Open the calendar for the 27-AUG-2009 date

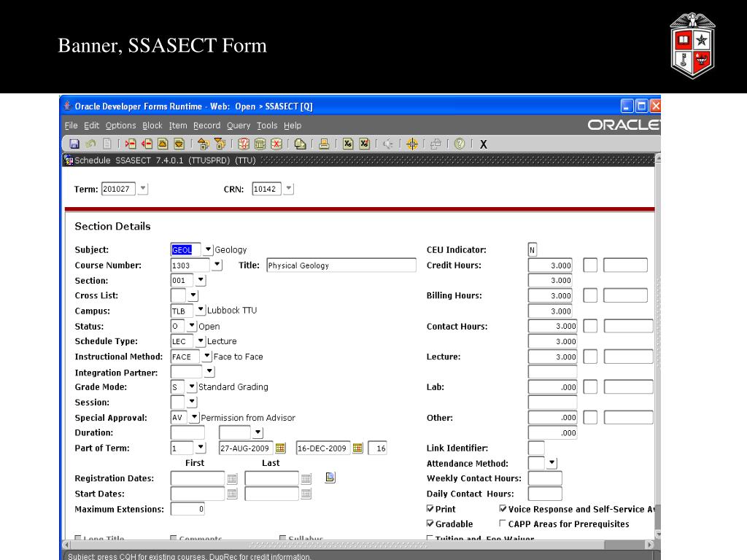pos(280,448)
